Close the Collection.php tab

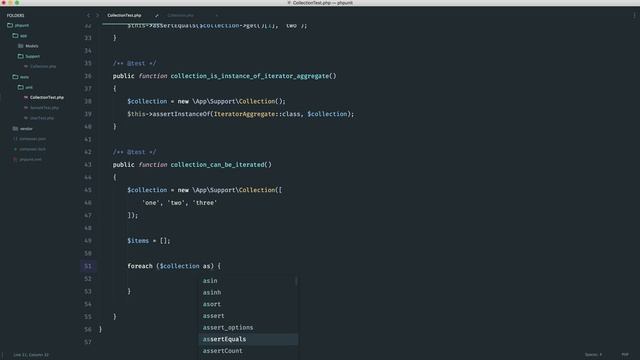point(216,16)
